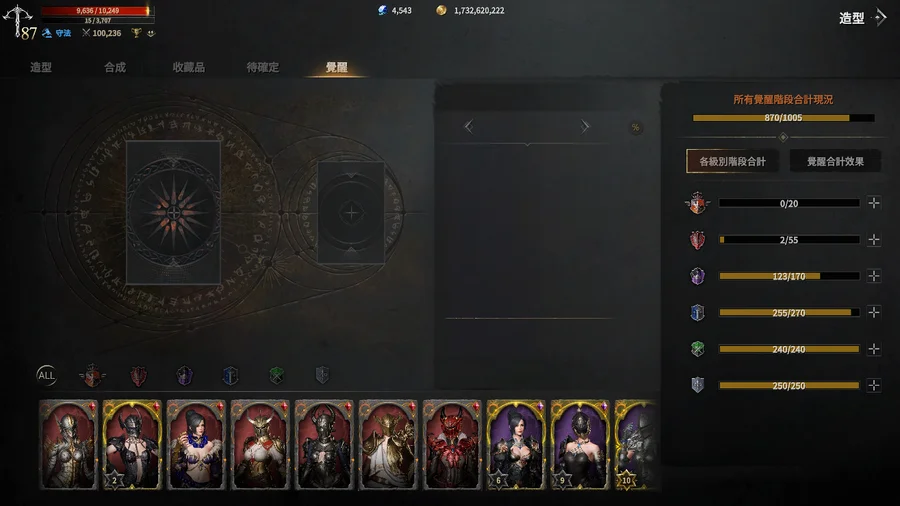Filter by the gray shield grade icon
Image resolution: width=900 pixels, height=506 pixels.
coord(323,375)
